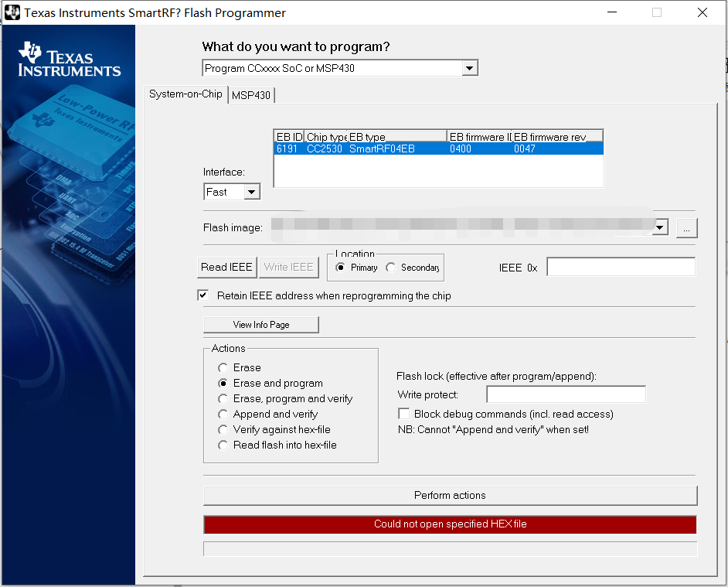The image size is (728, 587).
Task: Uncheck 'Retain IEEE address when reprogramming the chip'
Action: click(202, 295)
